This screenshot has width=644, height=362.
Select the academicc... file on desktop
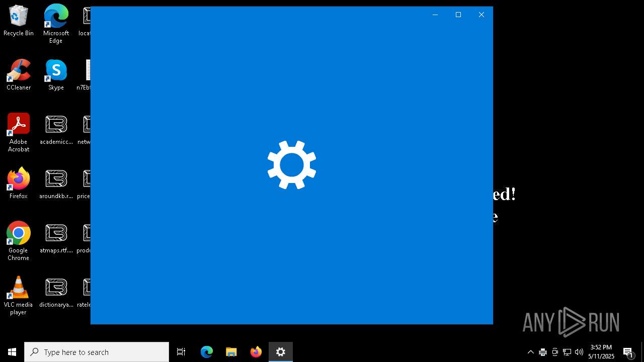pyautogui.click(x=56, y=129)
